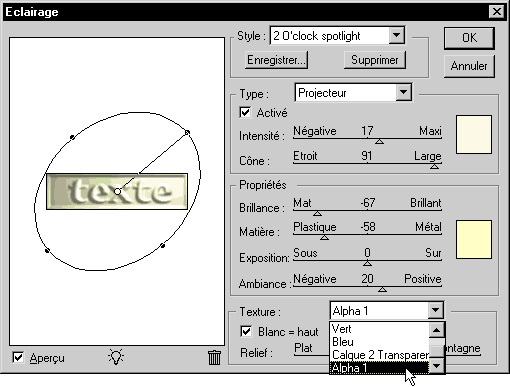Close the Eclairage dialog

click(x=496, y=12)
